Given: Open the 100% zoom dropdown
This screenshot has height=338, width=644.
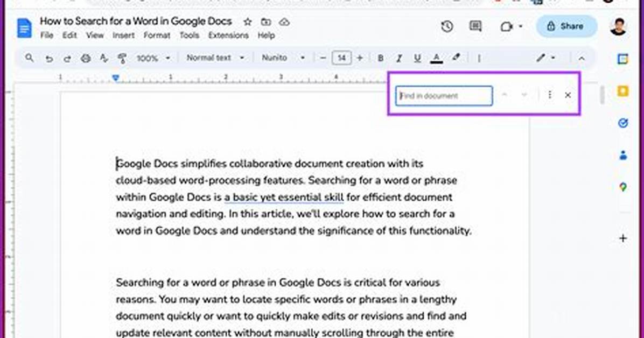Looking at the screenshot, I should coord(153,58).
